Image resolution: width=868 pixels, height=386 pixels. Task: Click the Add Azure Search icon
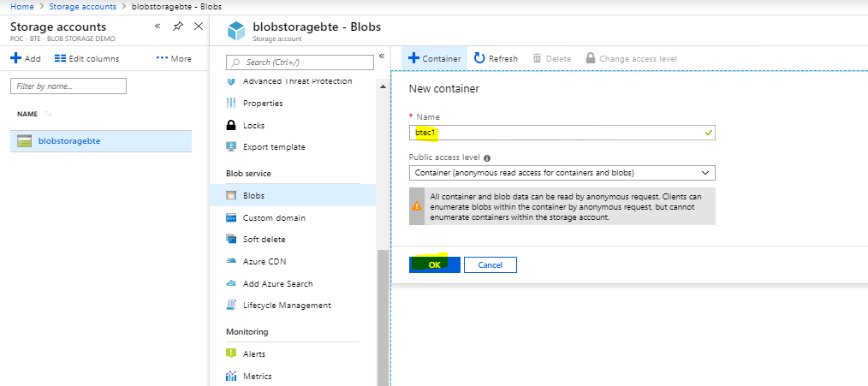click(231, 283)
